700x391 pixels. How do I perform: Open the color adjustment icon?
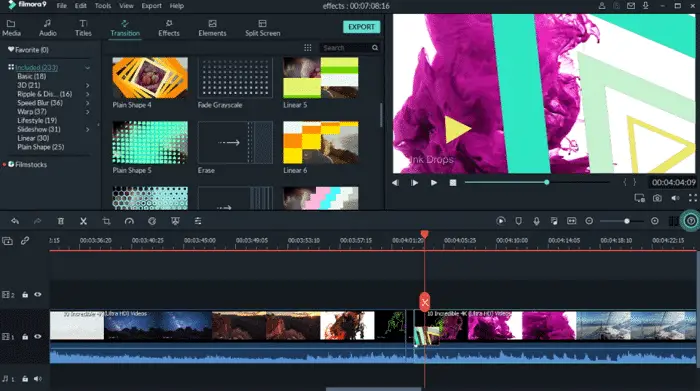pyautogui.click(x=152, y=221)
